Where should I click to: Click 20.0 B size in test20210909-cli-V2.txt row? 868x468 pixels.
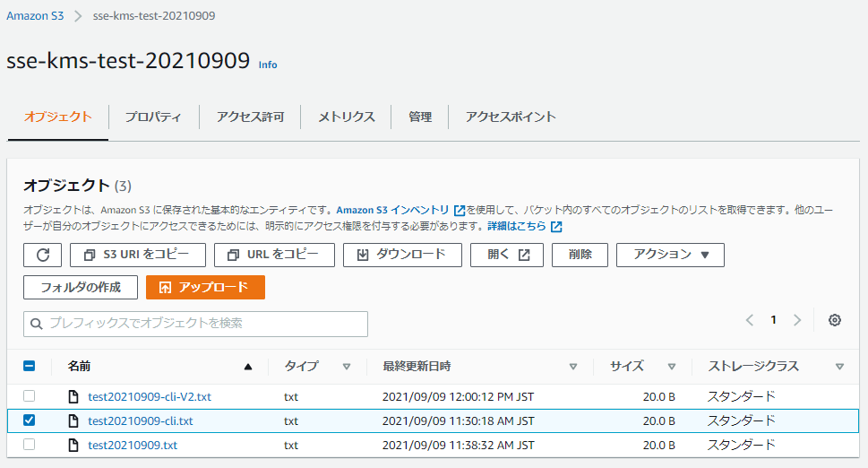coord(658,396)
